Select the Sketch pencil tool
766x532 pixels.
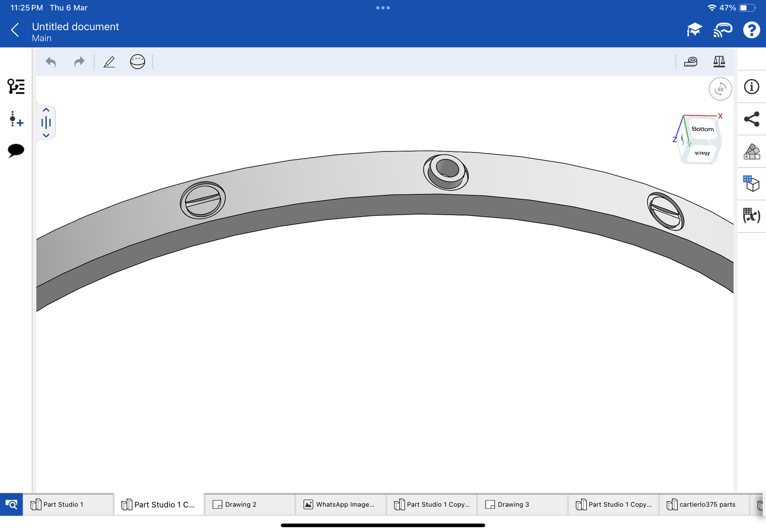(109, 62)
